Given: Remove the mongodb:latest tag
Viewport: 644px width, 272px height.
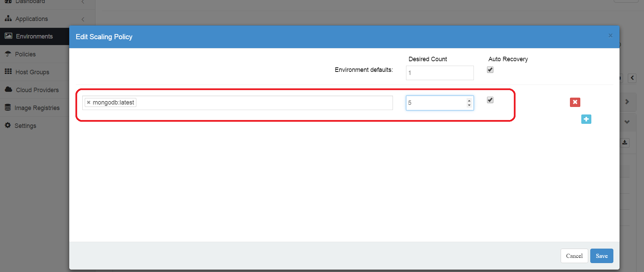Looking at the screenshot, I should (x=89, y=102).
